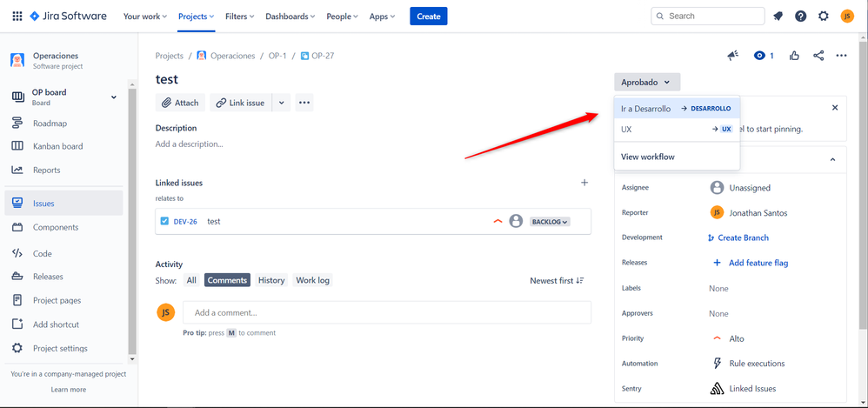This screenshot has width=868, height=408.
Task: Click the DEV-26 assignee avatar icon
Action: (x=516, y=222)
